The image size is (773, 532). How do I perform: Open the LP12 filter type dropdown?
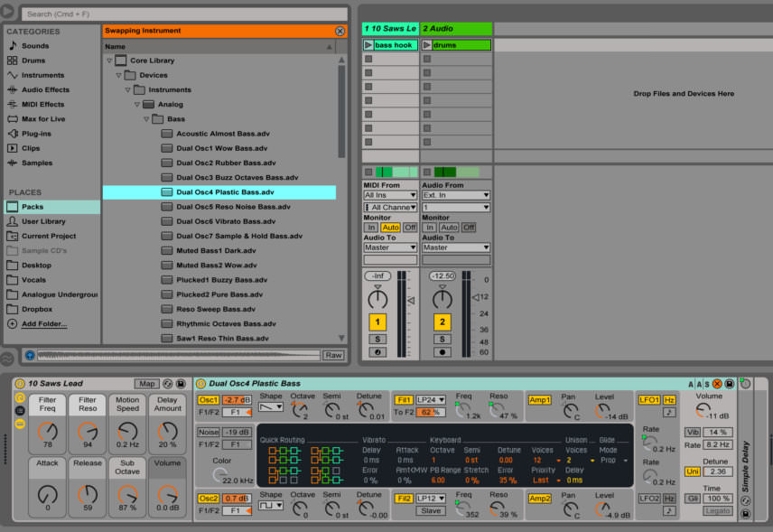click(x=431, y=499)
